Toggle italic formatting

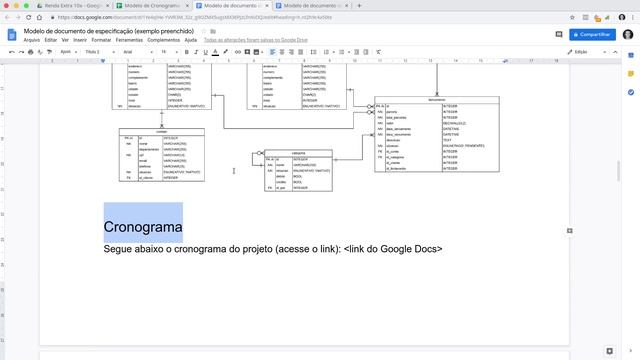click(x=196, y=52)
